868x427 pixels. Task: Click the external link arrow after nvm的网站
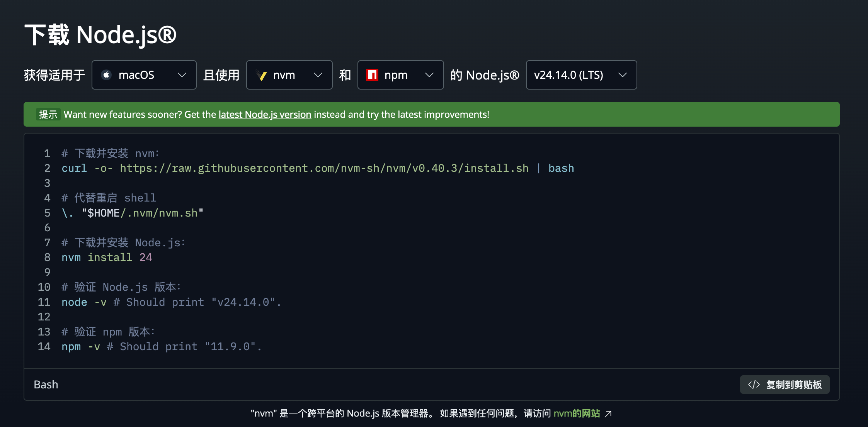(x=608, y=414)
